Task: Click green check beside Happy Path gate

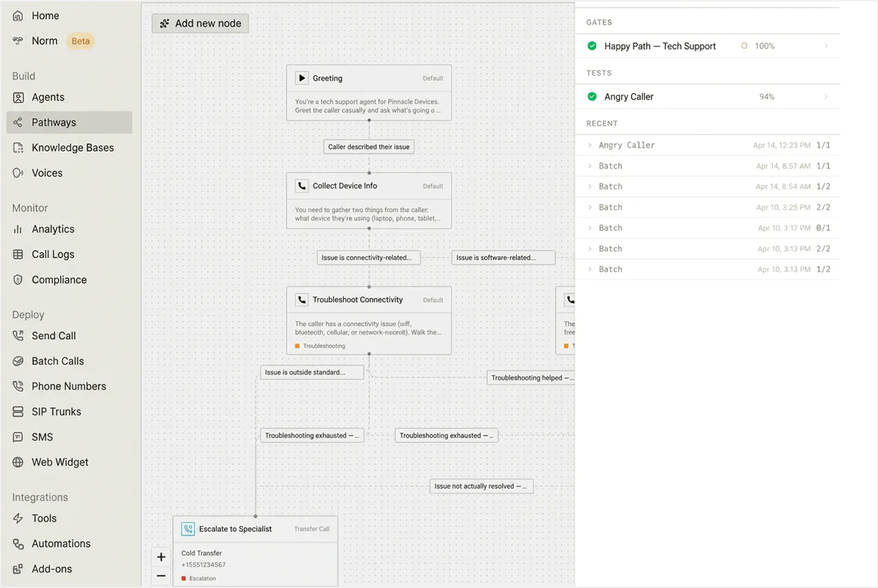Action: (x=592, y=46)
